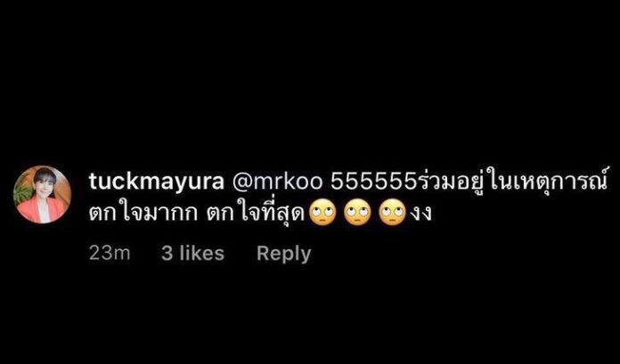
Task: Click the green plant in avatar photo
Action: [x=22, y=192]
